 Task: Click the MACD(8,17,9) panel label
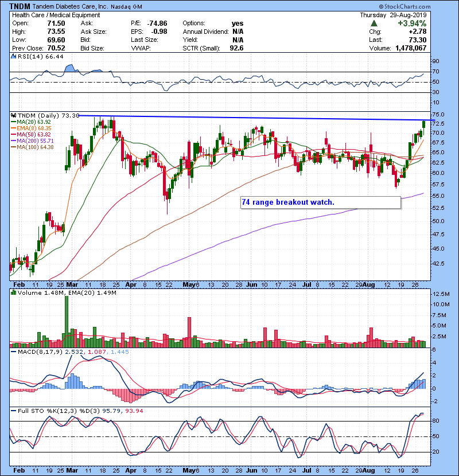point(40,352)
